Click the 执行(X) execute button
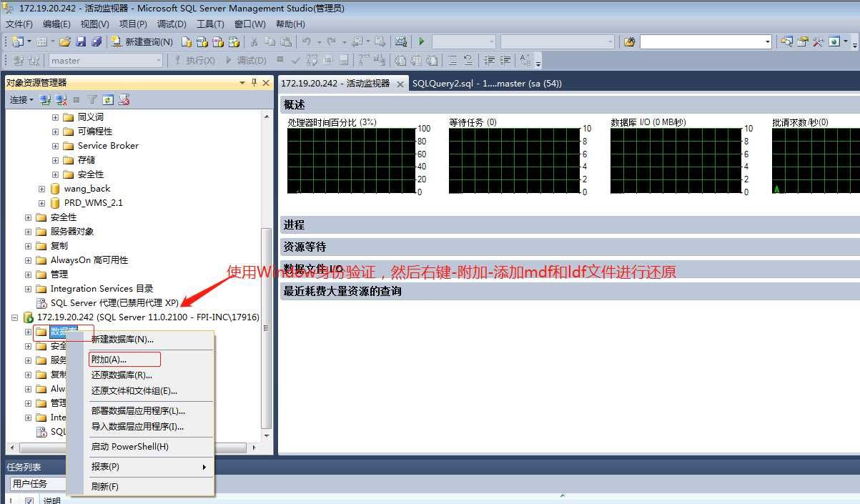Screen dimensions: 860x504 point(195,61)
